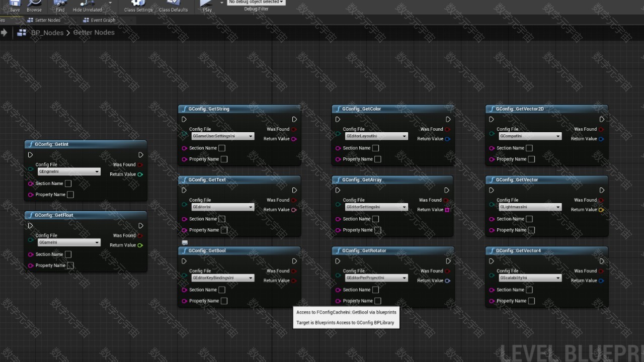
Task: Click GetColor input execution pin
Action: pos(338,120)
